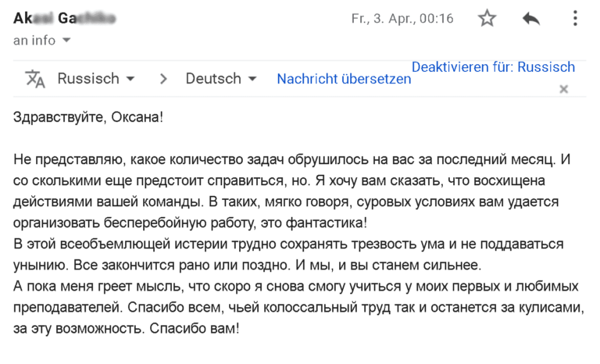Expand recipient details arrow next to 'an info'

pyautogui.click(x=66, y=40)
